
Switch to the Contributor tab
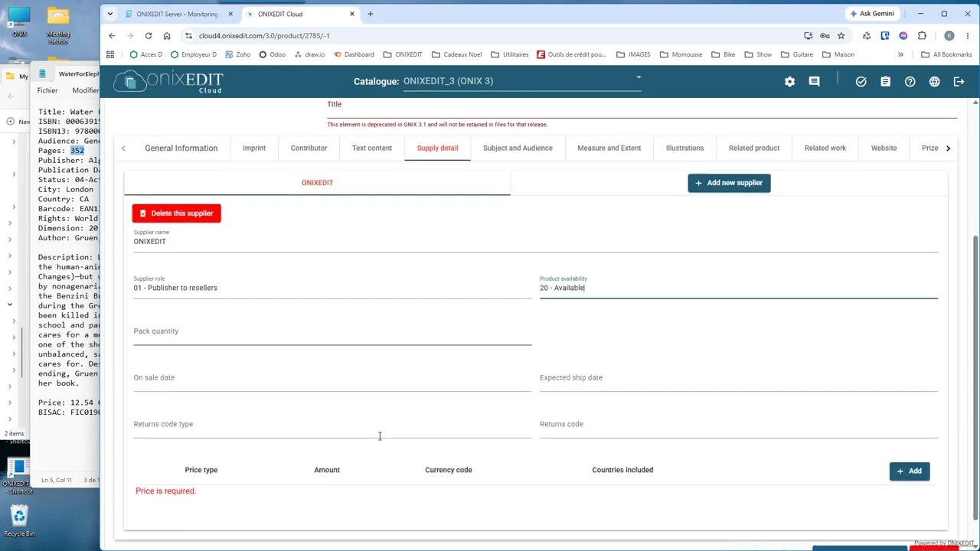click(x=309, y=148)
